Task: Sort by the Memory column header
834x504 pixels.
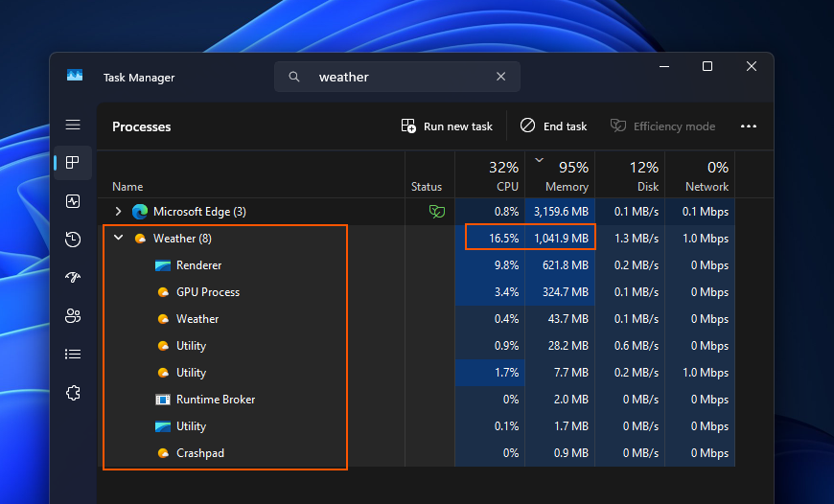Action: (x=560, y=175)
